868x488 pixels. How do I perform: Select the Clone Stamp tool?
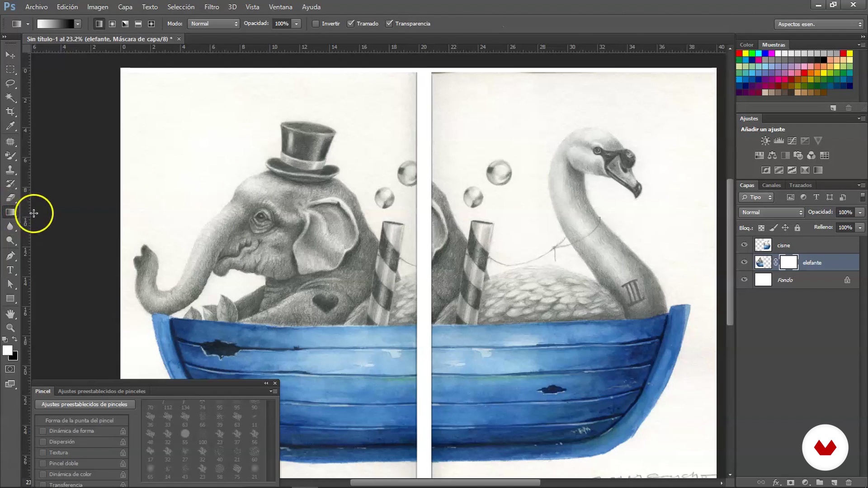click(x=10, y=170)
